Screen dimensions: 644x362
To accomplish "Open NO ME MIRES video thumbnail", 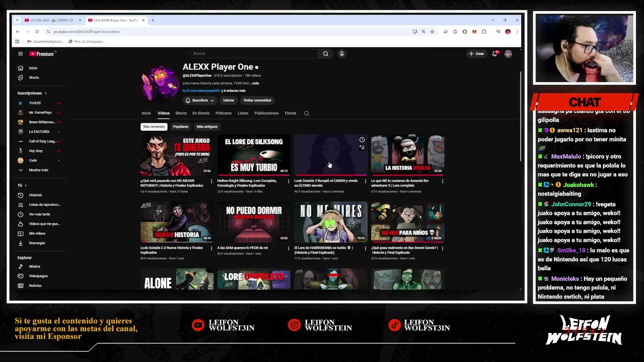I will click(x=331, y=222).
